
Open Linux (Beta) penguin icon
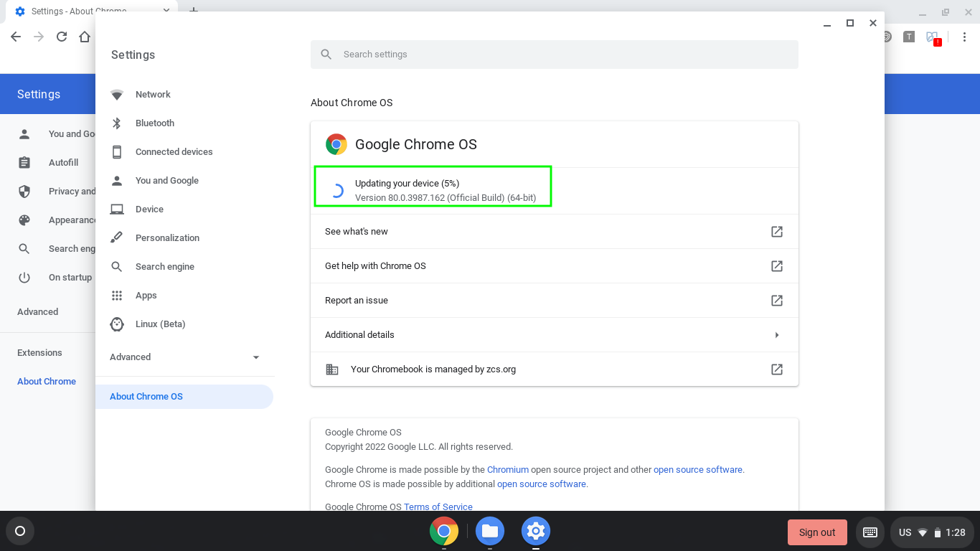[x=117, y=324]
